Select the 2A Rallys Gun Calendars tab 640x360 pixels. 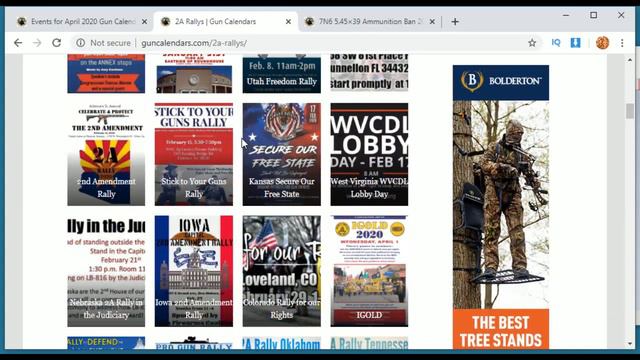226,22
